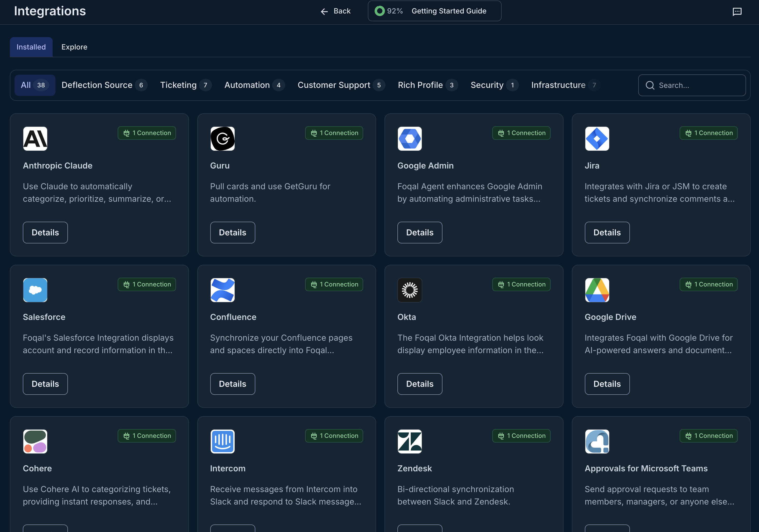Click the Integrations page heading

click(50, 11)
